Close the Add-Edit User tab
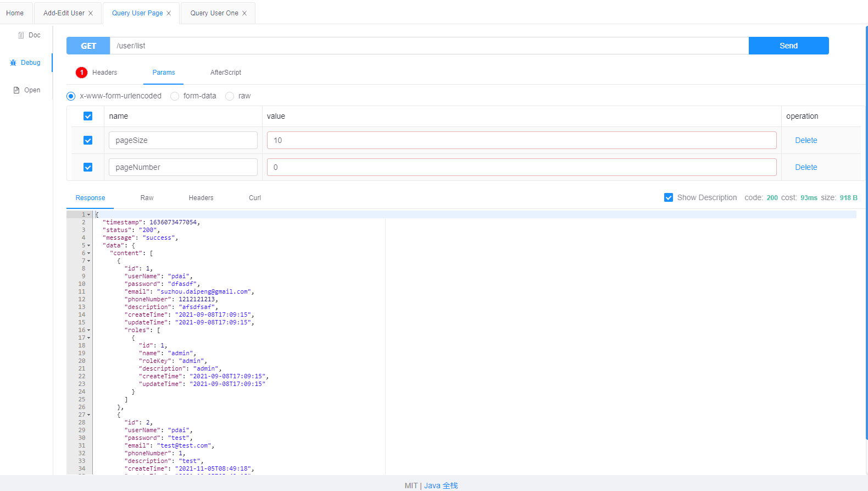The image size is (868, 491). pos(91,13)
